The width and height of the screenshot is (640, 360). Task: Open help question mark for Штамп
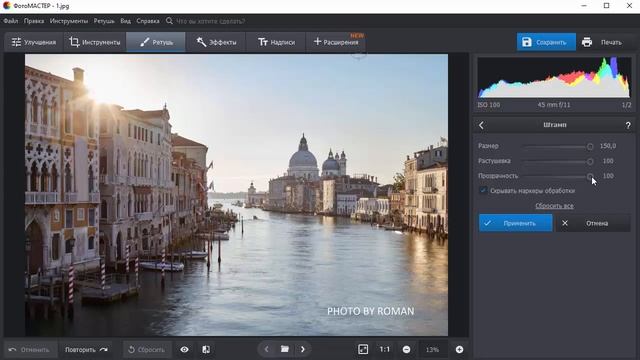click(628, 125)
